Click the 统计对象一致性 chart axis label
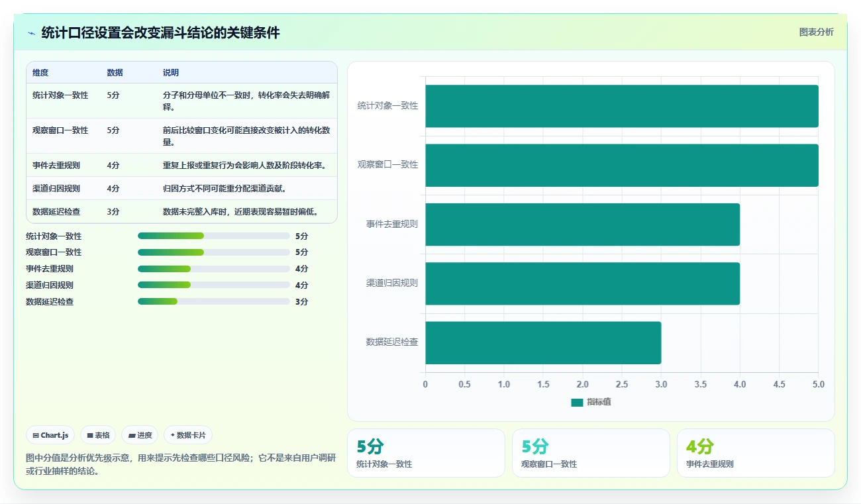Image resolution: width=861 pixels, height=504 pixels. click(387, 106)
